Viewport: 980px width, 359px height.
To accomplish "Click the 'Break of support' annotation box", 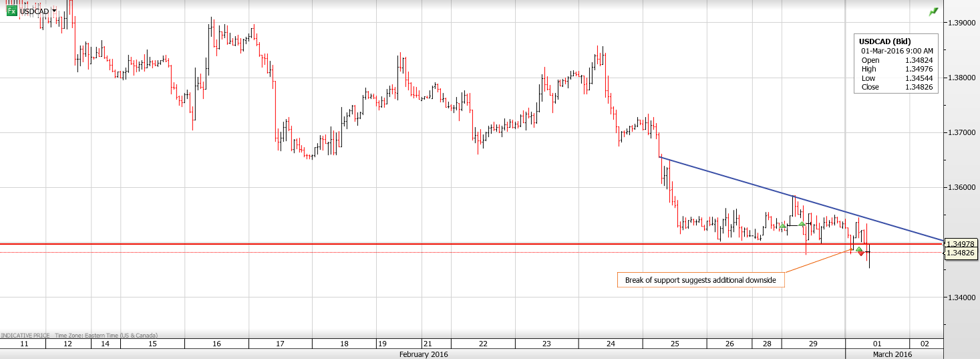I will tap(700, 280).
